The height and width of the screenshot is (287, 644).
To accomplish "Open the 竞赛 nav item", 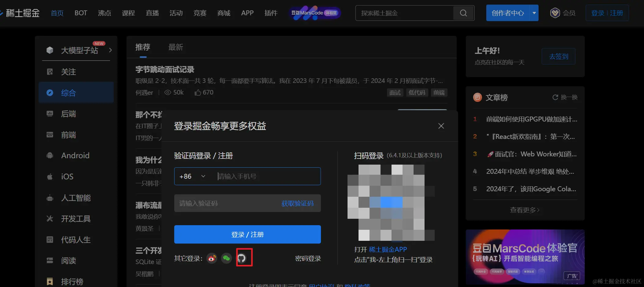I will [200, 13].
